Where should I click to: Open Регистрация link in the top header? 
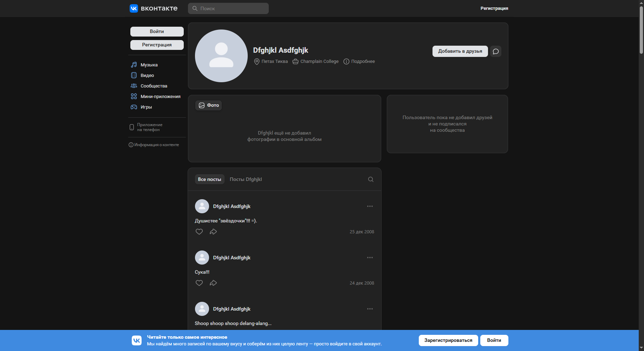coord(494,8)
